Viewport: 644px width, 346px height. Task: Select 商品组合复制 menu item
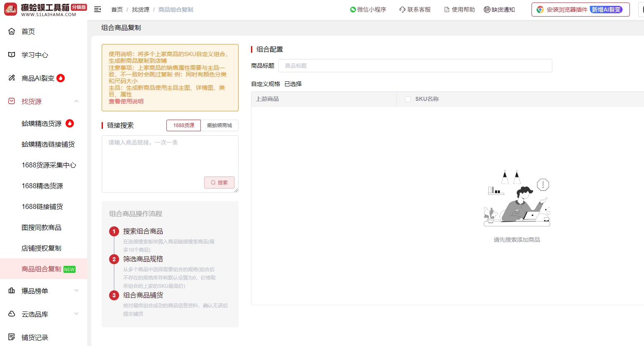pyautogui.click(x=44, y=269)
